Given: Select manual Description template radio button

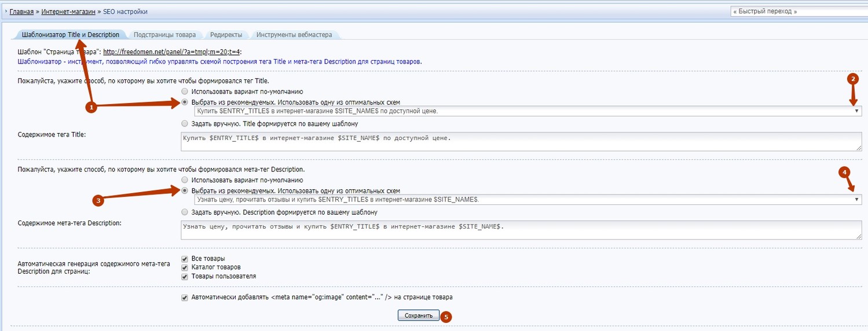Looking at the screenshot, I should pyautogui.click(x=185, y=212).
